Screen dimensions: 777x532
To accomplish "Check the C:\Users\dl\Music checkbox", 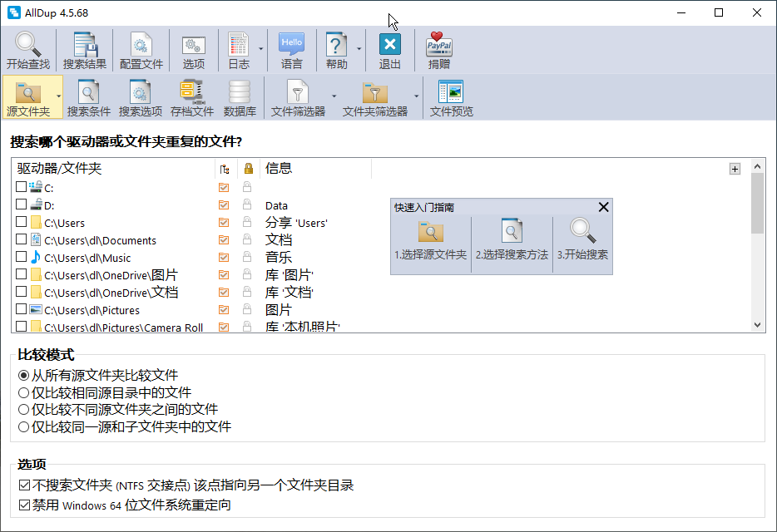I will (x=21, y=257).
